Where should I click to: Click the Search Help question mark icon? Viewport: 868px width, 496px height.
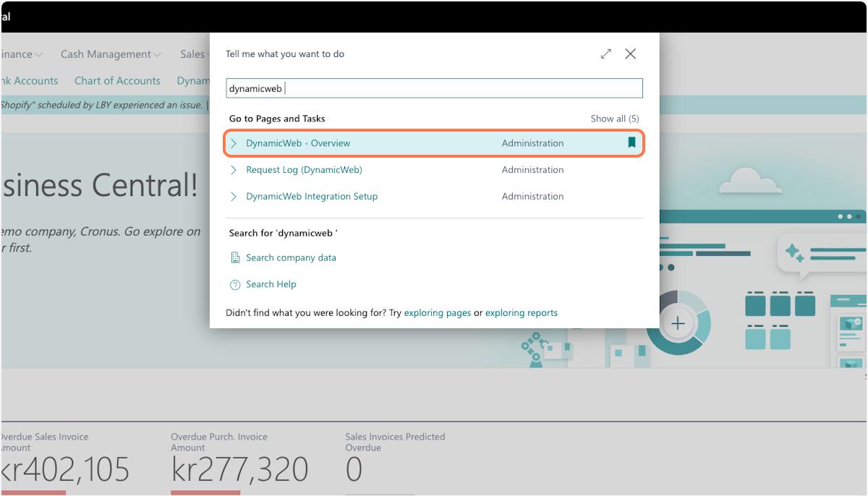(235, 285)
